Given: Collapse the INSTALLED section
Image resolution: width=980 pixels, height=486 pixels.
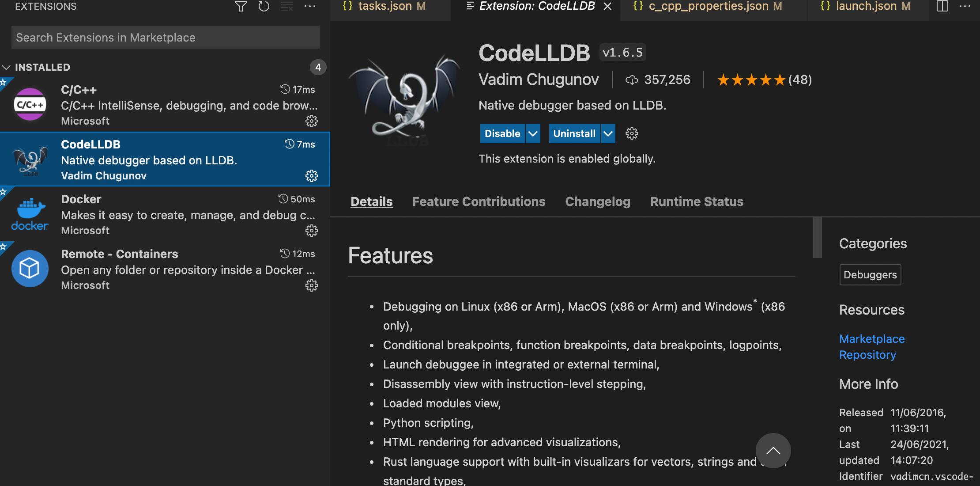Looking at the screenshot, I should click(x=7, y=67).
